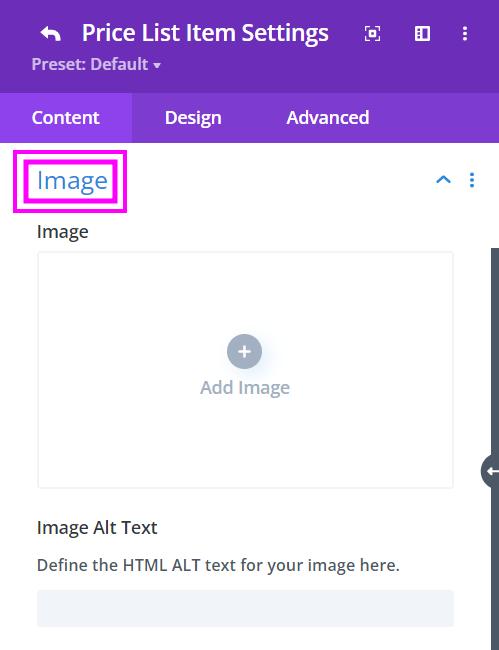This screenshot has width=499, height=650.
Task: Open header three-dot options menu
Action: 465,34
